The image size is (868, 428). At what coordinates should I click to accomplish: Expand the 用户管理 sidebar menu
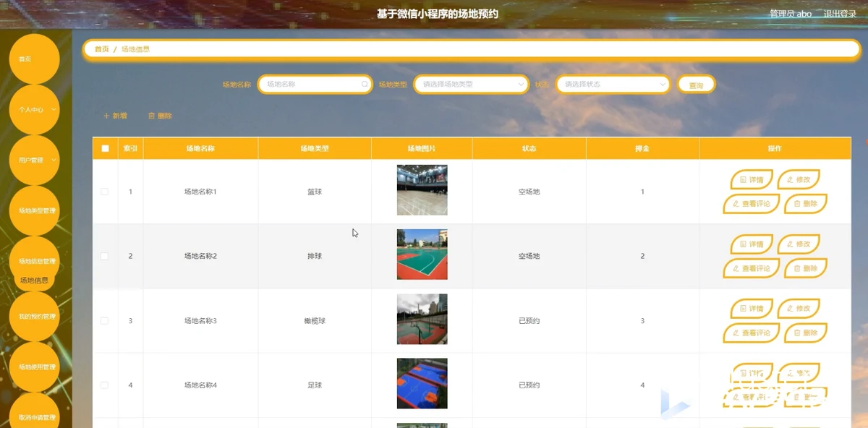coord(34,160)
